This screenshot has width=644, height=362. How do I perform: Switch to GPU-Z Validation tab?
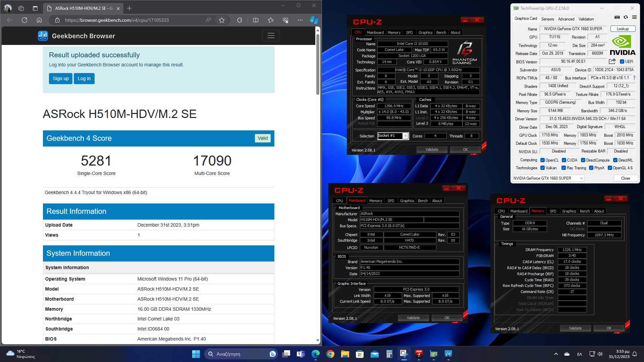[x=586, y=19]
